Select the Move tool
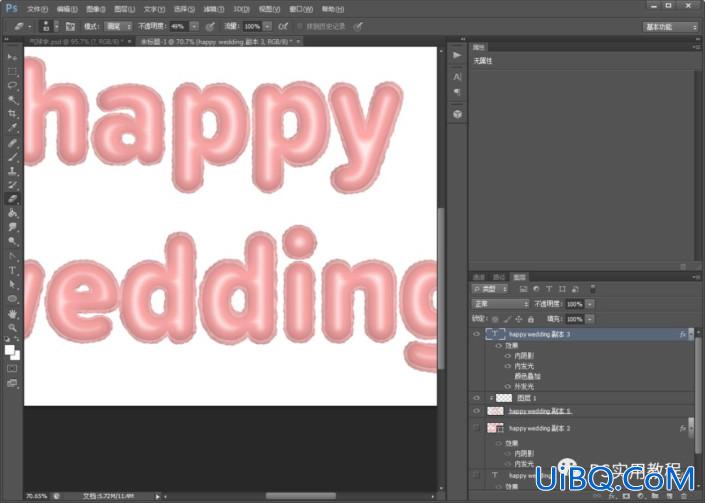 12,57
